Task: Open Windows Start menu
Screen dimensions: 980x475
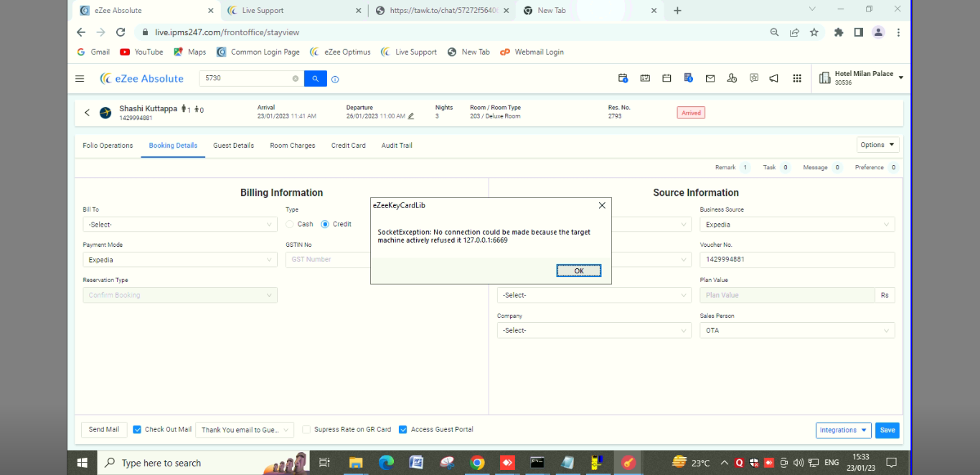Action: tap(82, 463)
